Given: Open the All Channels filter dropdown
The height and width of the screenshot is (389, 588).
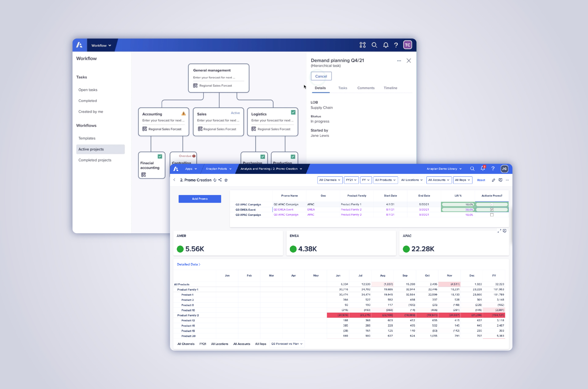Looking at the screenshot, I should point(330,180).
